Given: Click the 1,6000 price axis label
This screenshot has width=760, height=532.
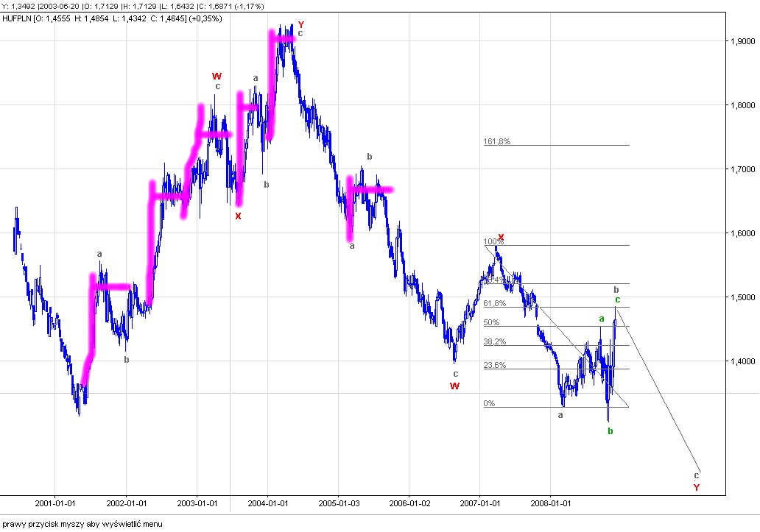Looking at the screenshot, I should coord(743,233).
